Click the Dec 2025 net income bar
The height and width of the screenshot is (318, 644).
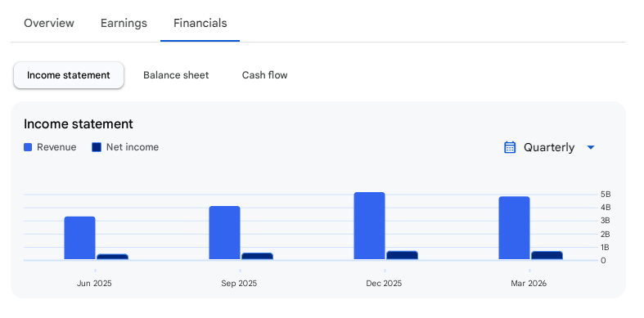(402, 255)
